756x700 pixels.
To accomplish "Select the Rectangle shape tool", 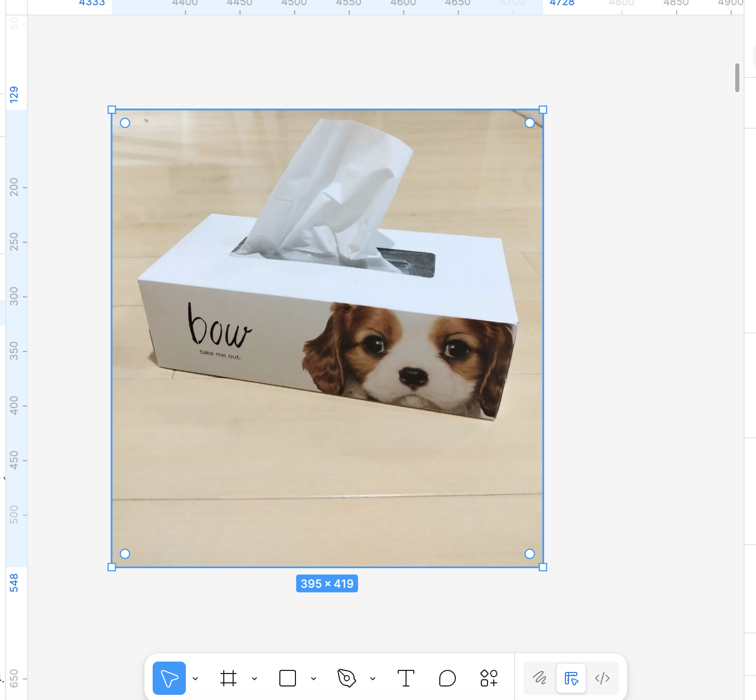I will coord(288,678).
